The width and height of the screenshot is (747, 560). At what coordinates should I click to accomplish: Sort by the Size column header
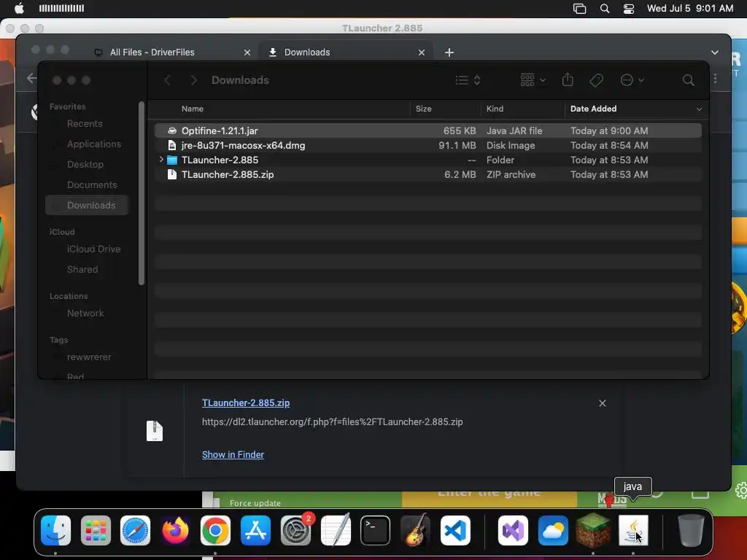tap(423, 109)
